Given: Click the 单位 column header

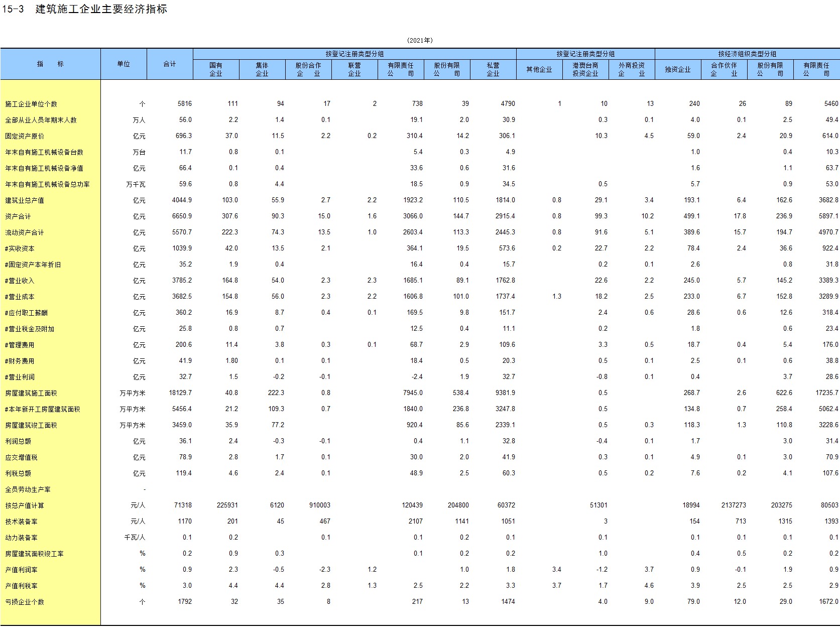Looking at the screenshot, I should coord(124,64).
